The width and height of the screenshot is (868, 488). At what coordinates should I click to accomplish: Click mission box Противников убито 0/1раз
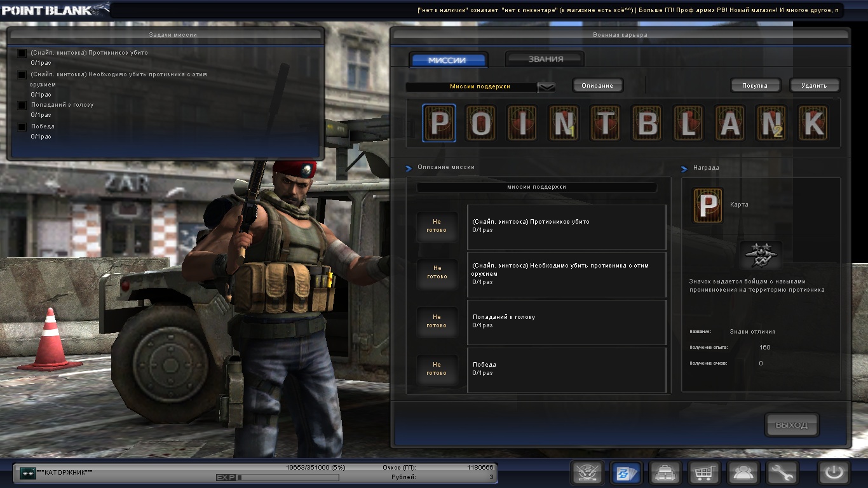(x=566, y=227)
